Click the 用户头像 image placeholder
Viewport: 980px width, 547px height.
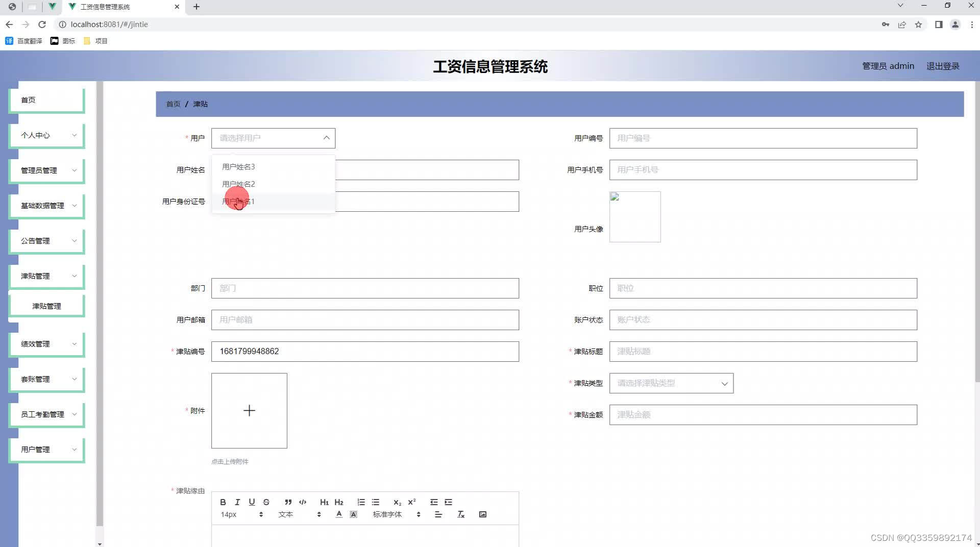[x=635, y=217]
